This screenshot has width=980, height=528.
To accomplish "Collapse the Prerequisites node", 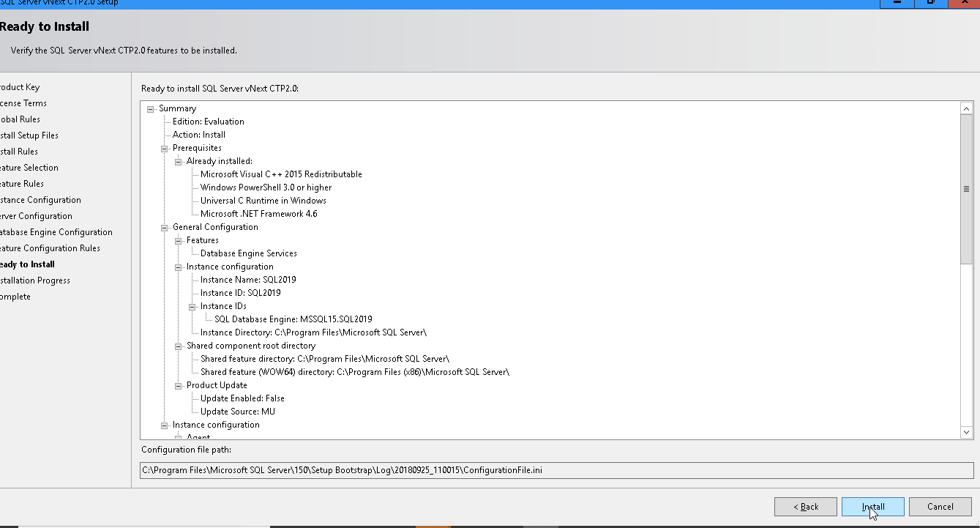I will (x=165, y=148).
